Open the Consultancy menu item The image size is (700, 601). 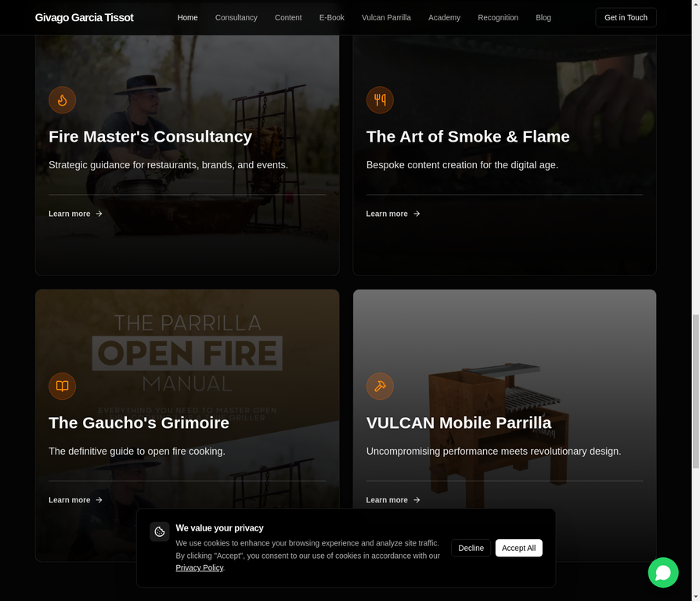[x=236, y=17]
